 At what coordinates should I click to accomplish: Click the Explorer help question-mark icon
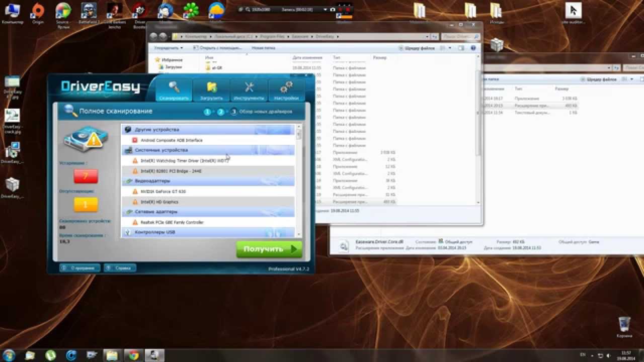[473, 48]
